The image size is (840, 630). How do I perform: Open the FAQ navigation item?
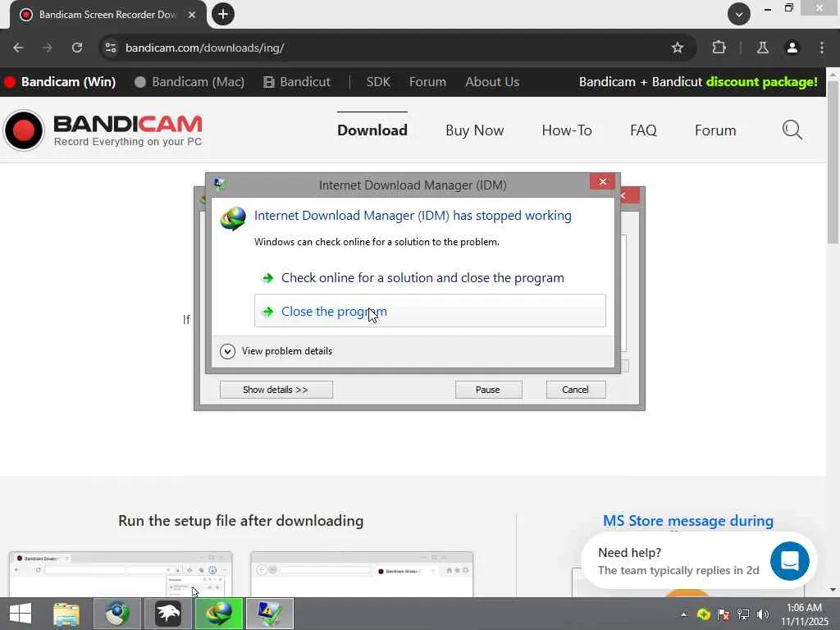coord(643,130)
